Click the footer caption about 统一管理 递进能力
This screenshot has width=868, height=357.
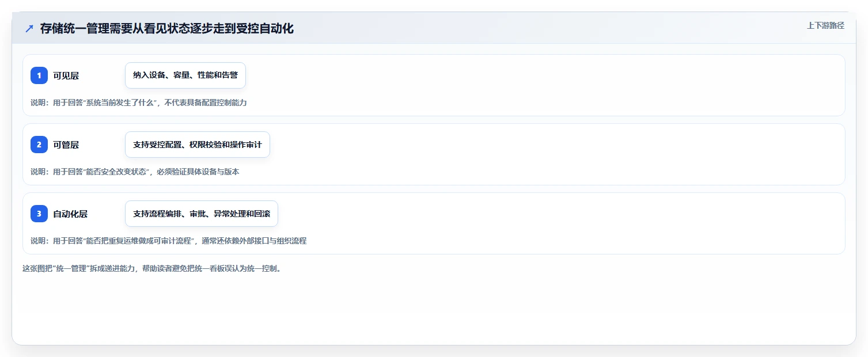(x=152, y=268)
